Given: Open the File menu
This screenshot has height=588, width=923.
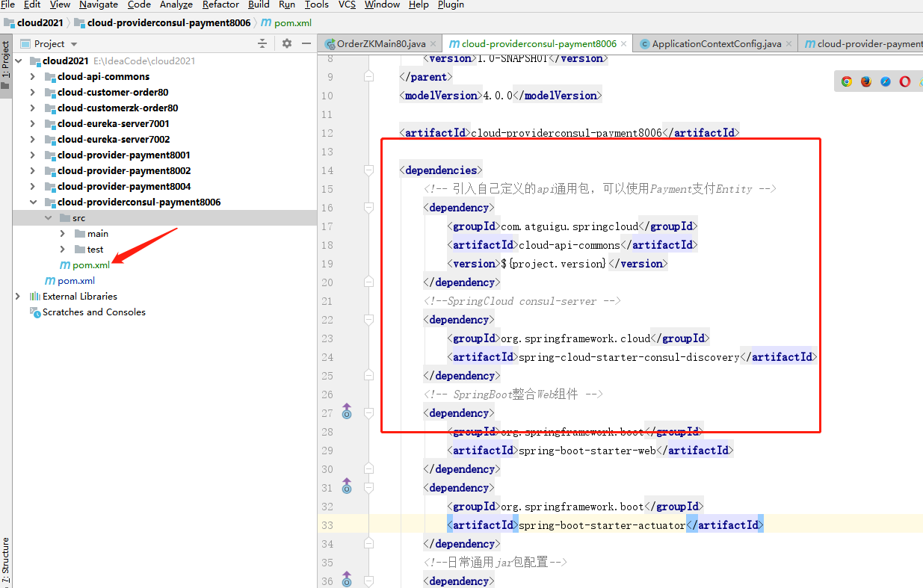Looking at the screenshot, I should coord(7,4).
